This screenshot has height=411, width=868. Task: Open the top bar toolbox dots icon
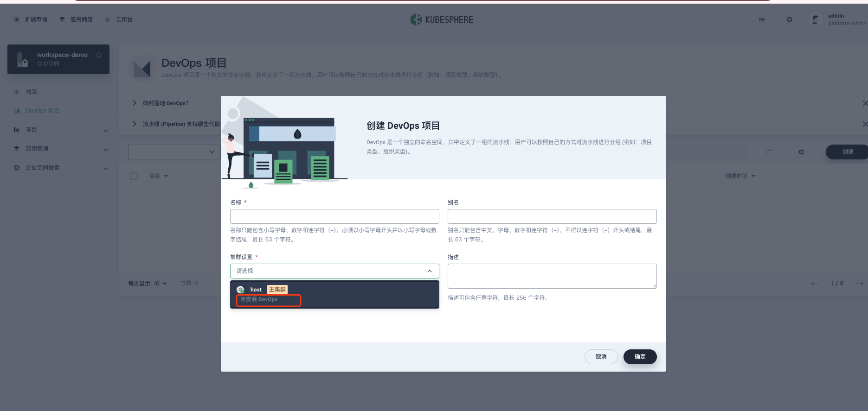click(x=762, y=19)
